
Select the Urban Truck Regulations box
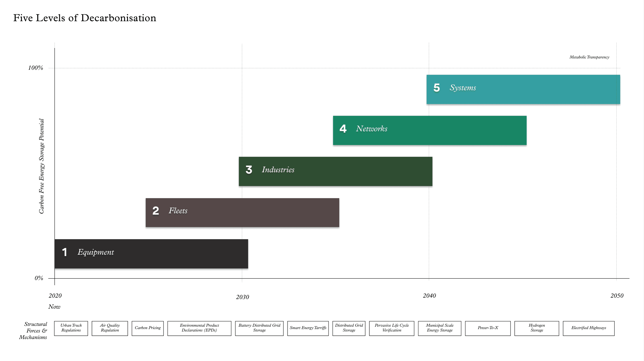coord(71,328)
